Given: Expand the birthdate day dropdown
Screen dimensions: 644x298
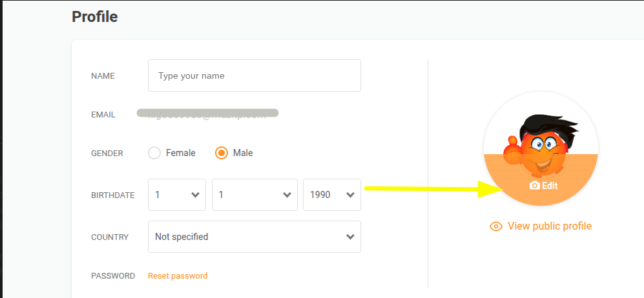Looking at the screenshot, I should pos(177,195).
